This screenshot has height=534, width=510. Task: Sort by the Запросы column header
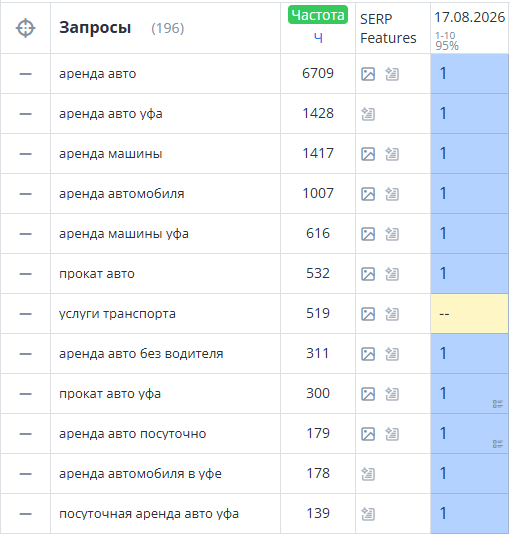pyautogui.click(x=95, y=28)
